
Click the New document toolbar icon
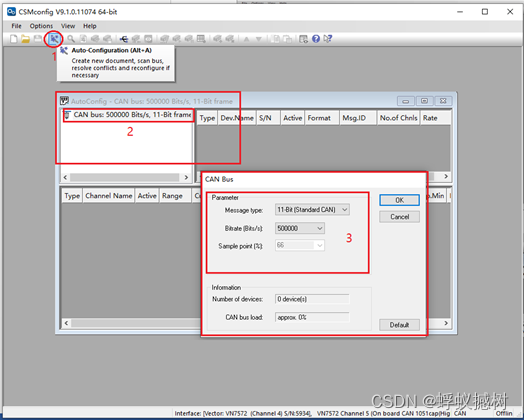(x=13, y=39)
